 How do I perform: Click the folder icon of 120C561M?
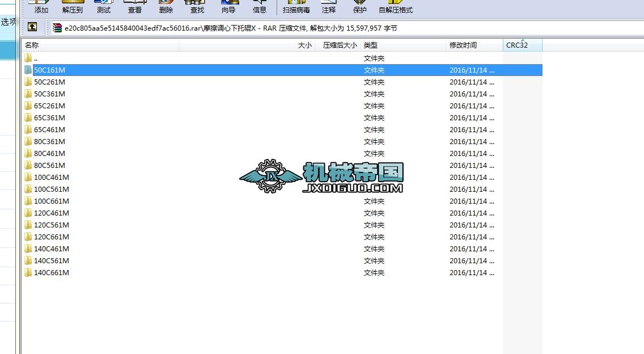point(28,225)
